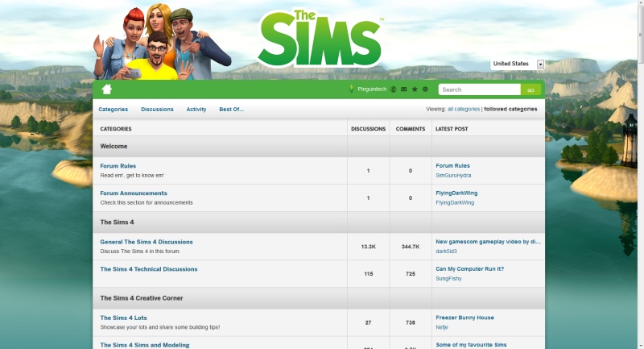The image size is (644, 349).
Task: Open The Sims 4 Lots category
Action: click(x=123, y=318)
